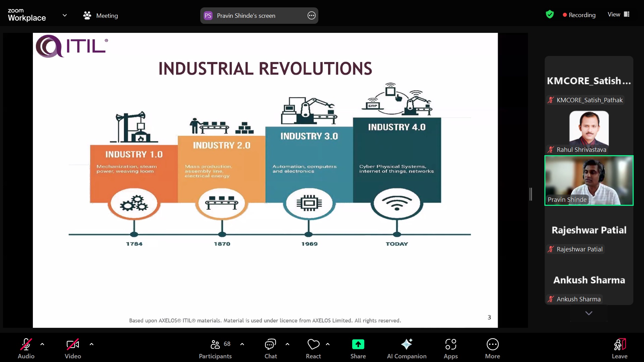Unmute microphone with Audio button
Image resolution: width=644 pixels, height=362 pixels.
point(26,345)
